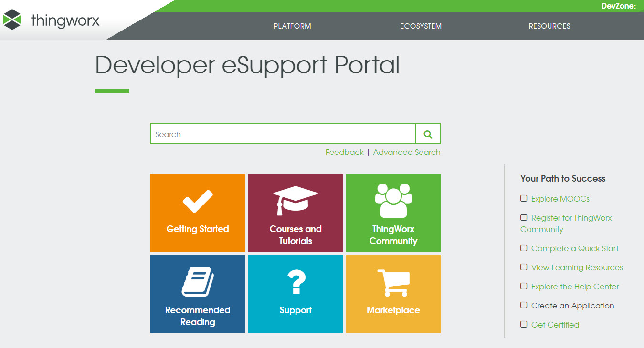This screenshot has width=644, height=348.
Task: Click the Developer eSupport Portal heading
Action: 247,65
